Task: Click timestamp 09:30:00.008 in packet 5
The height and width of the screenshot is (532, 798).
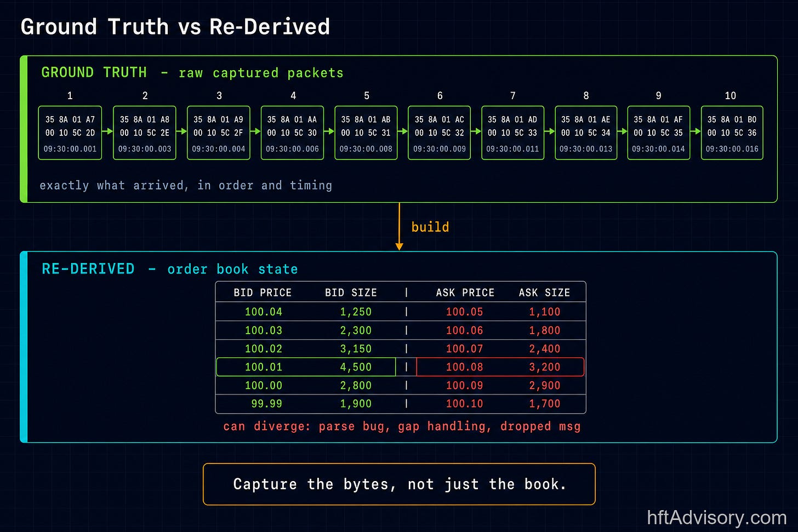Action: (x=366, y=149)
